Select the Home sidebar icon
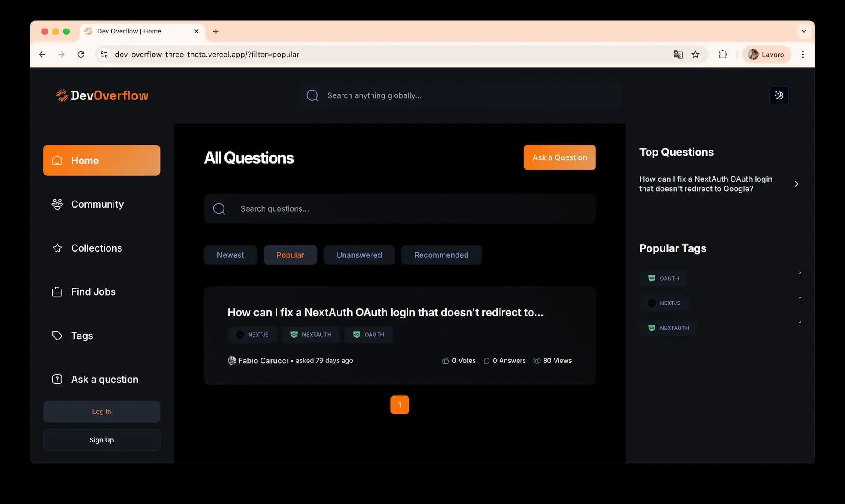Viewport: 845px width, 504px height. pos(57,160)
